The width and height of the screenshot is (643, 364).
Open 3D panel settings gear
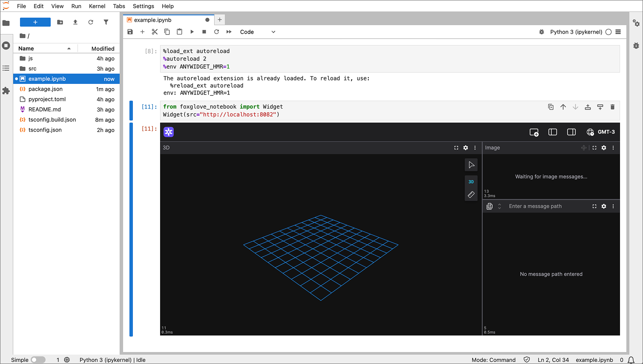tap(465, 148)
